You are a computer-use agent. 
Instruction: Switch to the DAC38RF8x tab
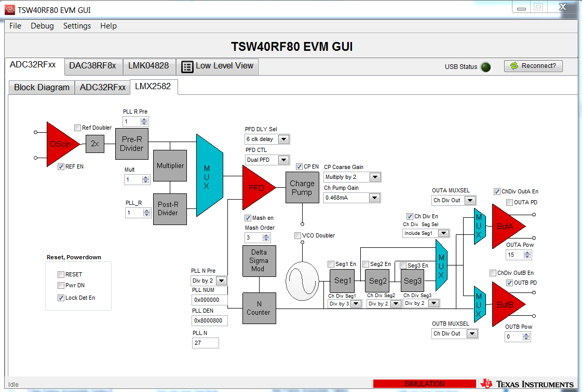click(x=93, y=66)
